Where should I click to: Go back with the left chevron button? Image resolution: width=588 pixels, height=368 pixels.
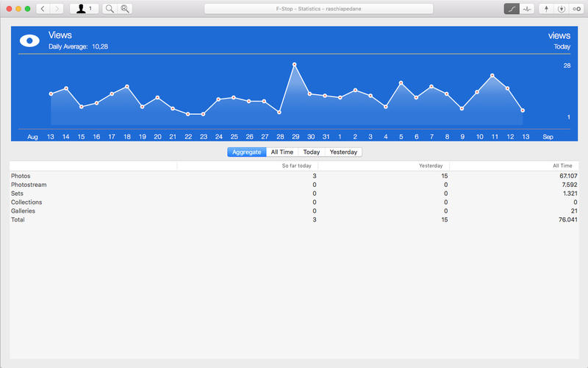pyautogui.click(x=43, y=9)
